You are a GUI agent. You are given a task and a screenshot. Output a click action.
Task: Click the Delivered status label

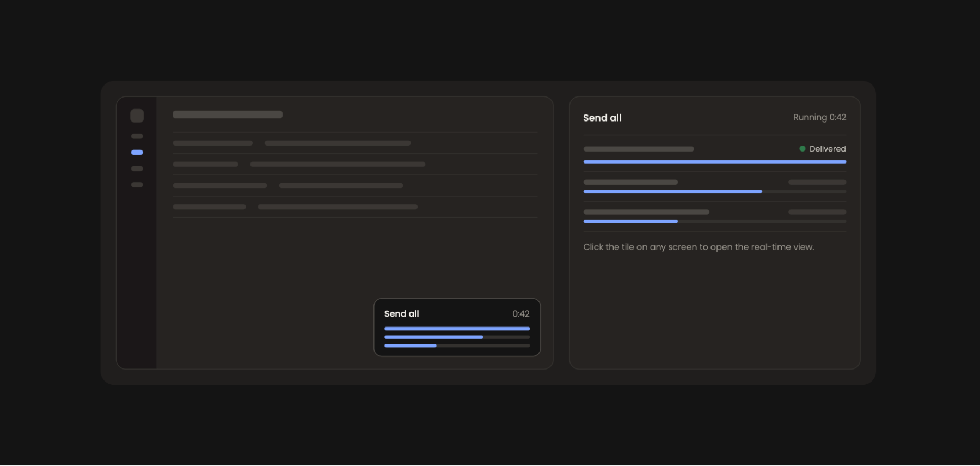click(x=828, y=149)
